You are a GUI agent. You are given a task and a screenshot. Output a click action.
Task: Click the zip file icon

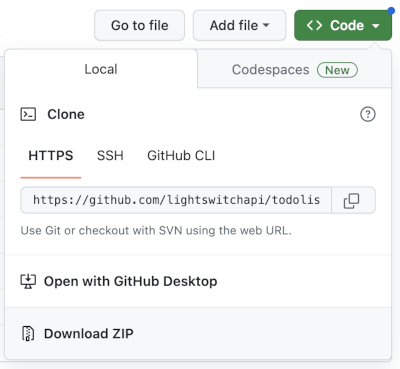pyautogui.click(x=28, y=334)
